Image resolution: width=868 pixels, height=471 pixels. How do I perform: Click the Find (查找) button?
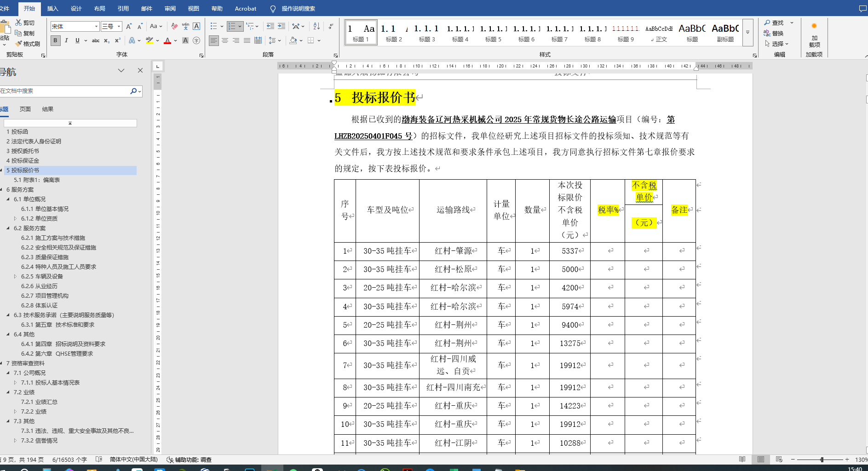click(774, 23)
